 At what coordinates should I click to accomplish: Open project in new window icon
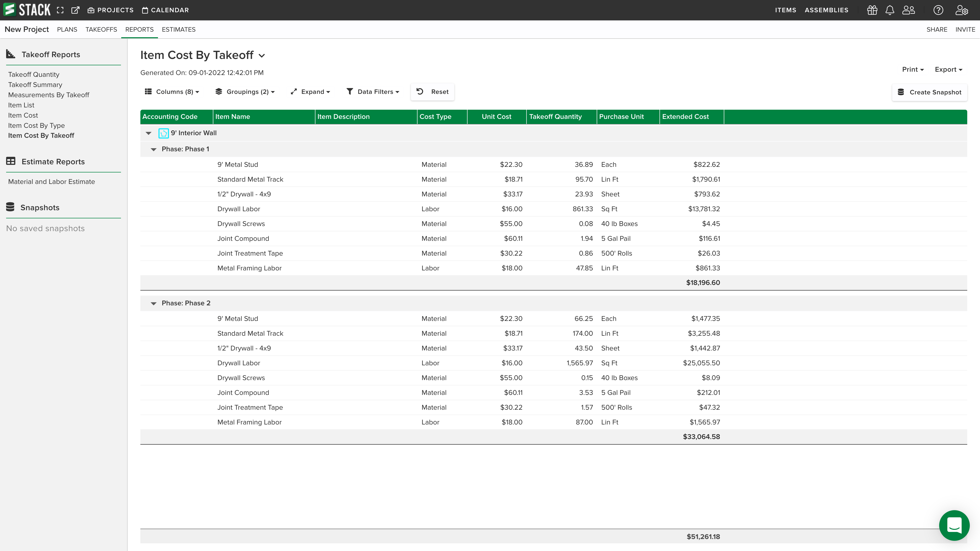coord(75,10)
